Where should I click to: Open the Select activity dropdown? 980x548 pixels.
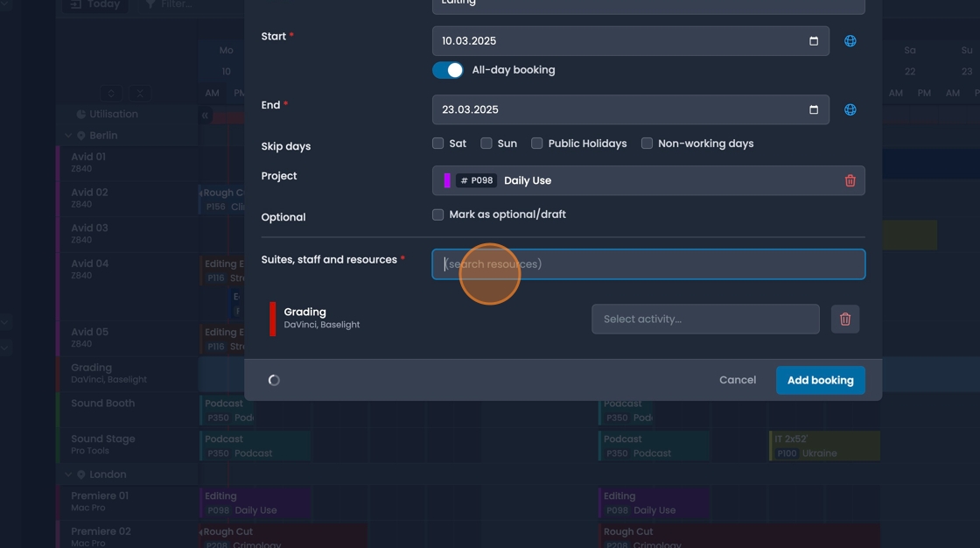tap(705, 319)
